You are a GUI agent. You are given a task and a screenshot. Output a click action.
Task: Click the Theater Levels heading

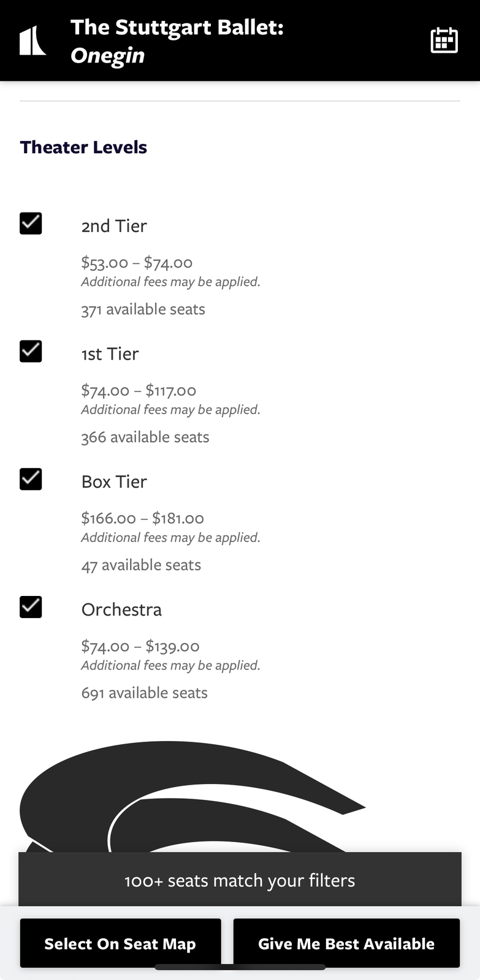click(83, 148)
